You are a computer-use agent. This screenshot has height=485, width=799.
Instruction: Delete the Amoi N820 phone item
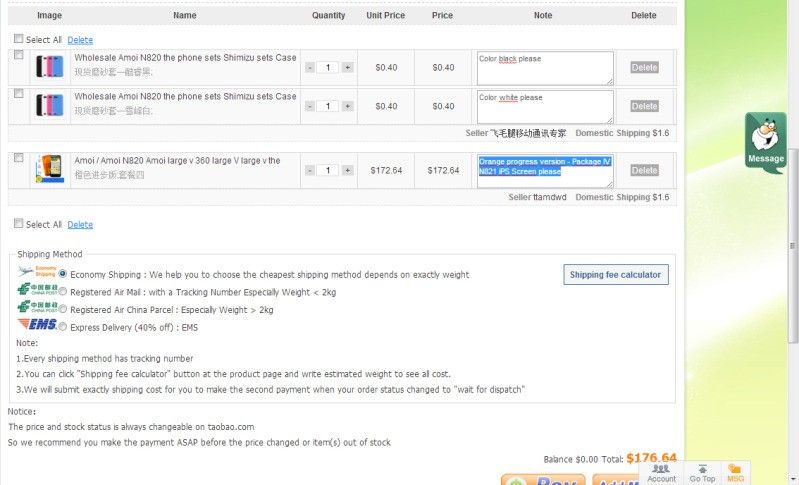pos(645,170)
